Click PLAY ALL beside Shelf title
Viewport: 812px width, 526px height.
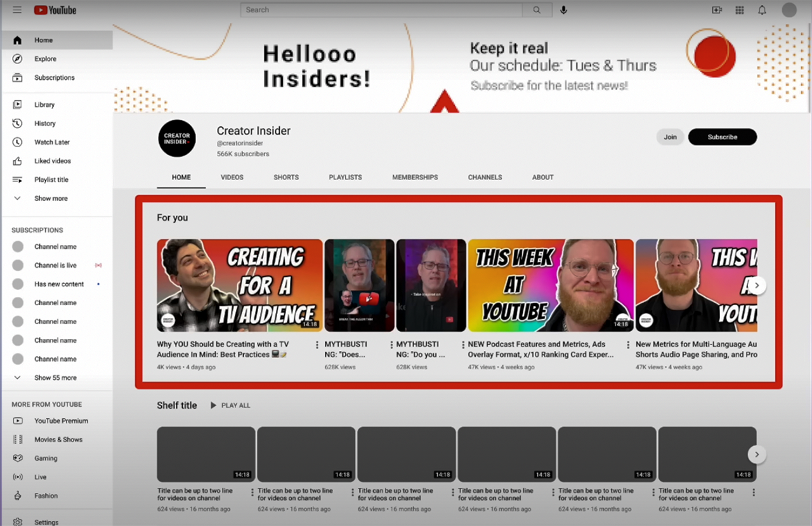click(230, 405)
